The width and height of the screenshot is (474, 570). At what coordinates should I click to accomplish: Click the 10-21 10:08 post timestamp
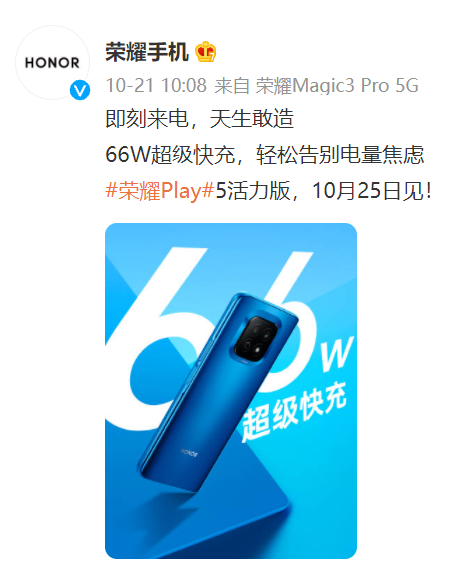pyautogui.click(x=156, y=86)
